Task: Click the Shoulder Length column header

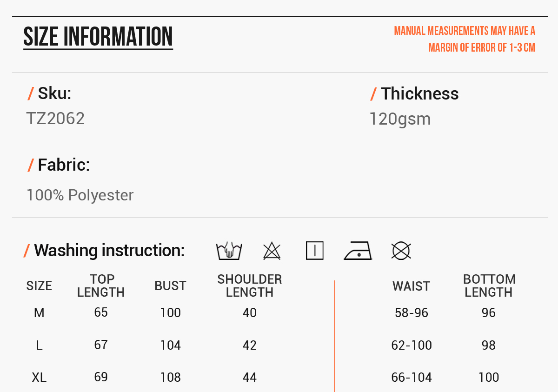Action: pos(250,286)
